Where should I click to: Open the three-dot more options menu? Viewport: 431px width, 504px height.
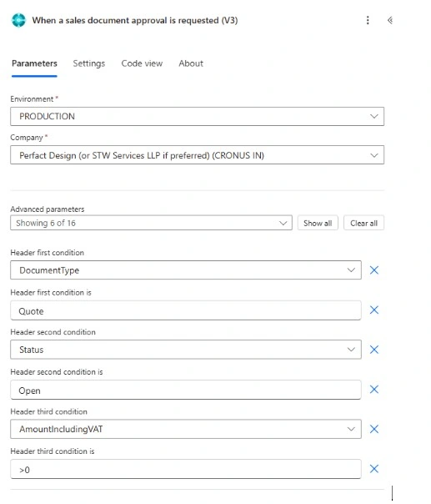pyautogui.click(x=368, y=20)
